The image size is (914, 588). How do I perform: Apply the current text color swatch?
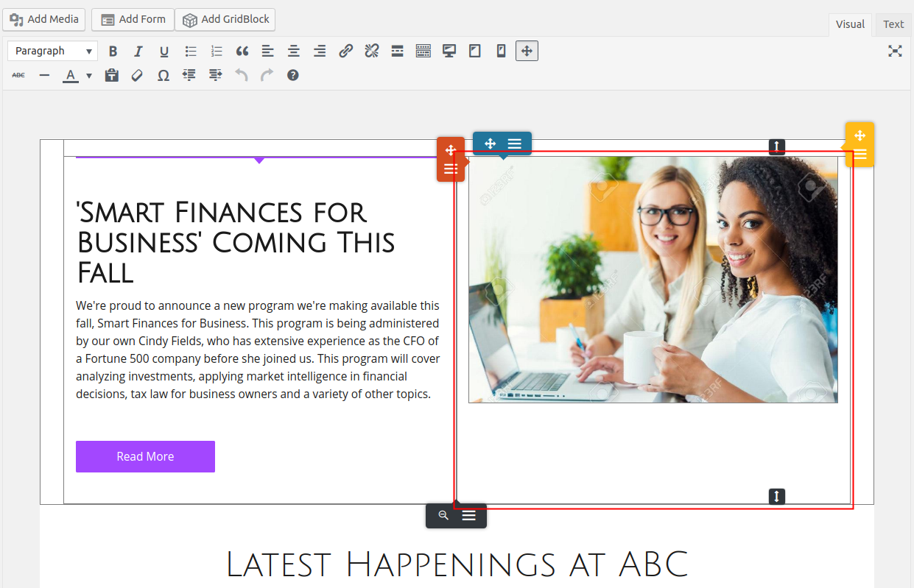pos(71,75)
